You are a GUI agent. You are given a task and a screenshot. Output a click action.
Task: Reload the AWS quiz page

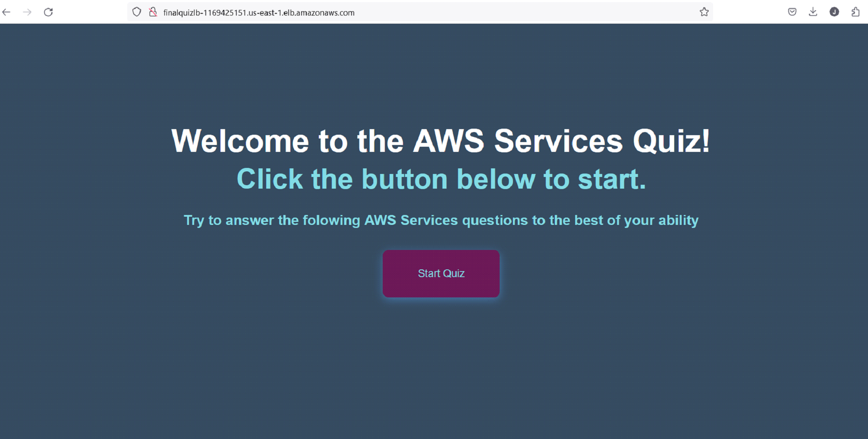pyautogui.click(x=48, y=12)
